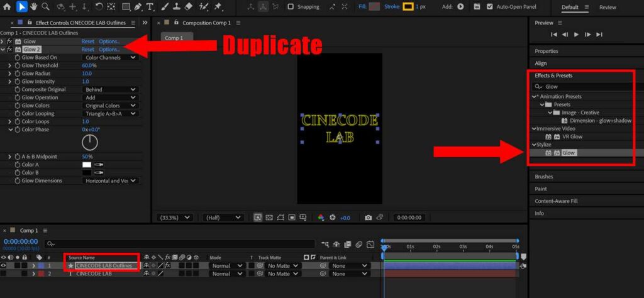Select the VR Glow effect
Image resolution: width=644 pixels, height=298 pixels.
(573, 136)
